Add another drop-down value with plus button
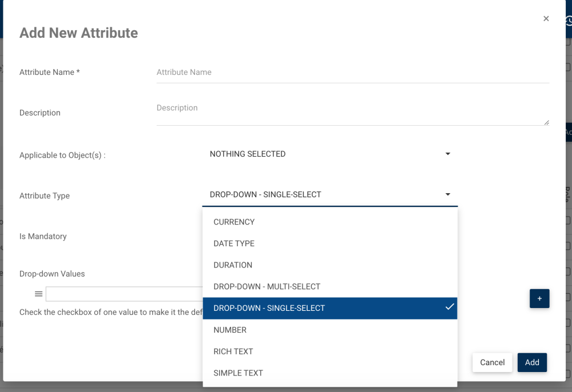This screenshot has height=392, width=572. tap(539, 298)
